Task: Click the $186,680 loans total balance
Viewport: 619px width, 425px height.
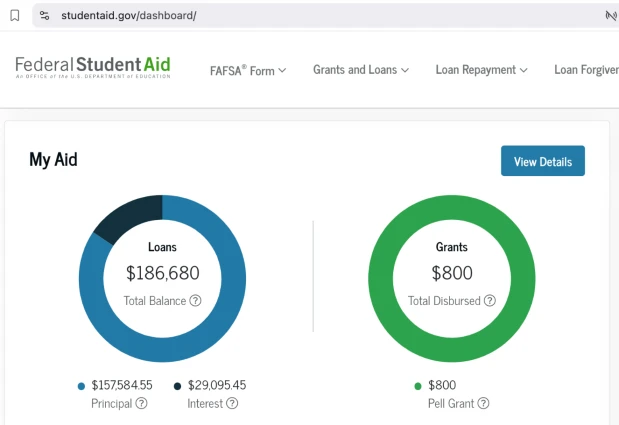Action: [163, 273]
